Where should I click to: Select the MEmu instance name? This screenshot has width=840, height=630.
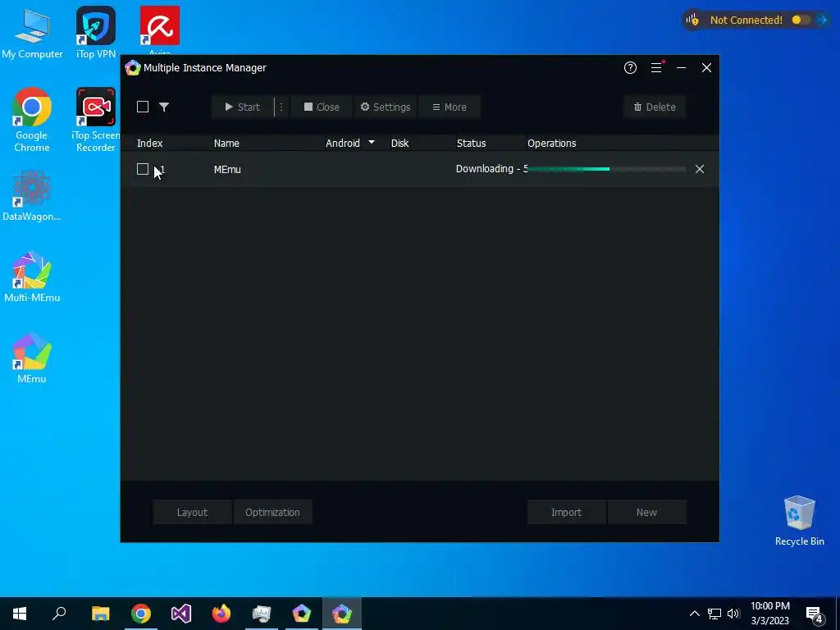[x=227, y=169]
